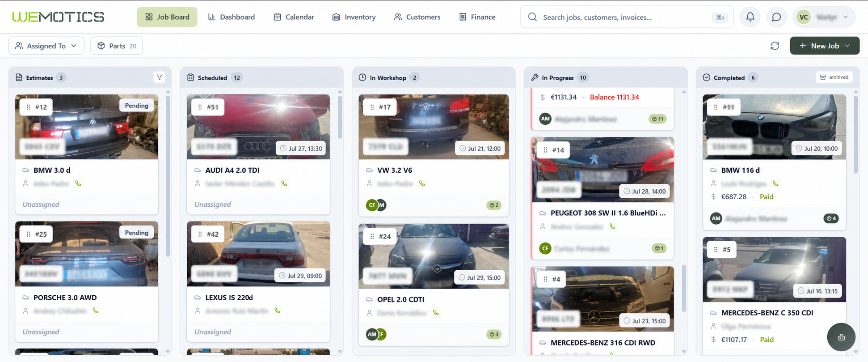The image size is (868, 362).
Task: Click the phone icon on OPEL 2.0 CDTI card
Action: click(x=436, y=313)
